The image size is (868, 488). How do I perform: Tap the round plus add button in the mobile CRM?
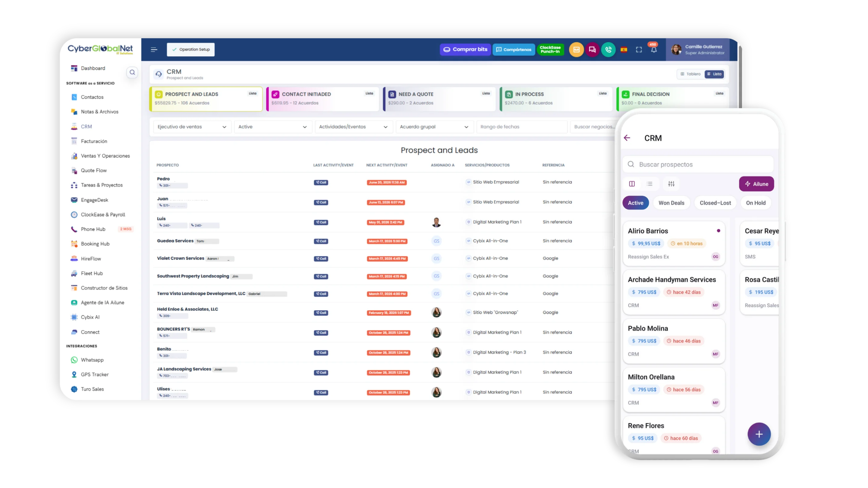pos(759,434)
